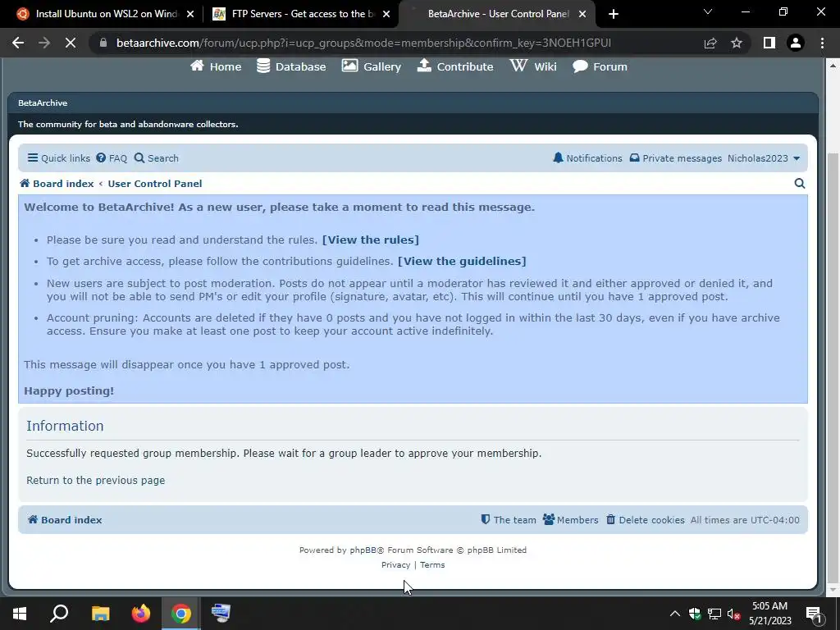
Task: Open the Wiki link
Action: pos(533,66)
